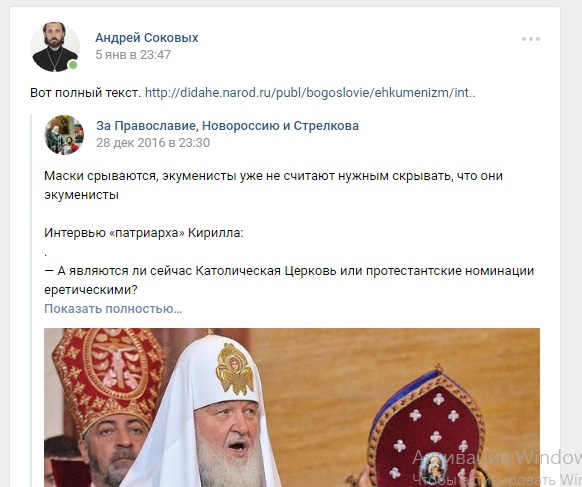
Task: Expand the post with Показать полностью
Action: coord(113,309)
